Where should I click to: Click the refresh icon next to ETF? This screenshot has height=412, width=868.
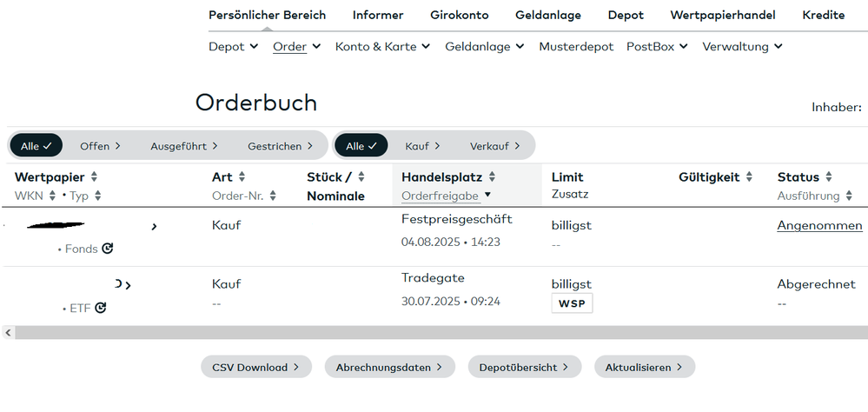coord(101,308)
